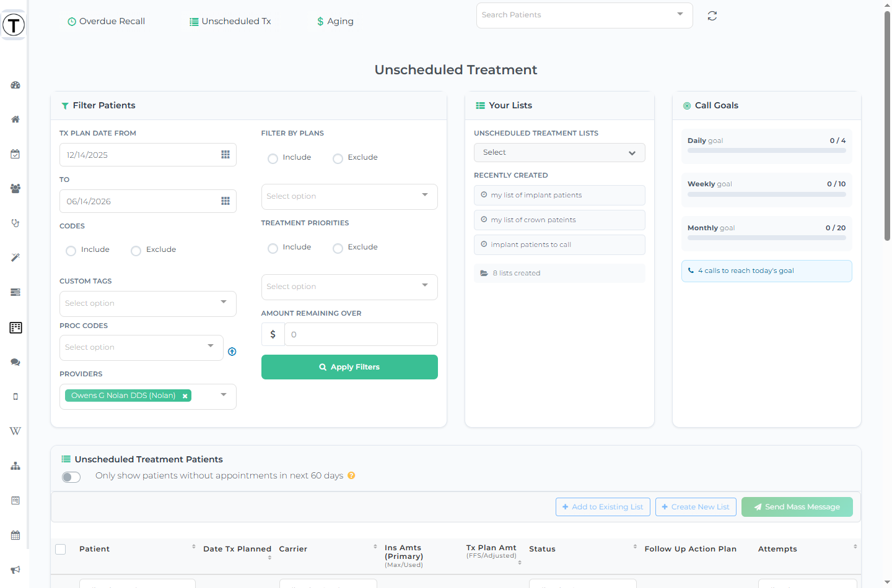This screenshot has width=892, height=588.
Task: Open calendar picker for Tx Plan Date From
Action: [x=225, y=155]
